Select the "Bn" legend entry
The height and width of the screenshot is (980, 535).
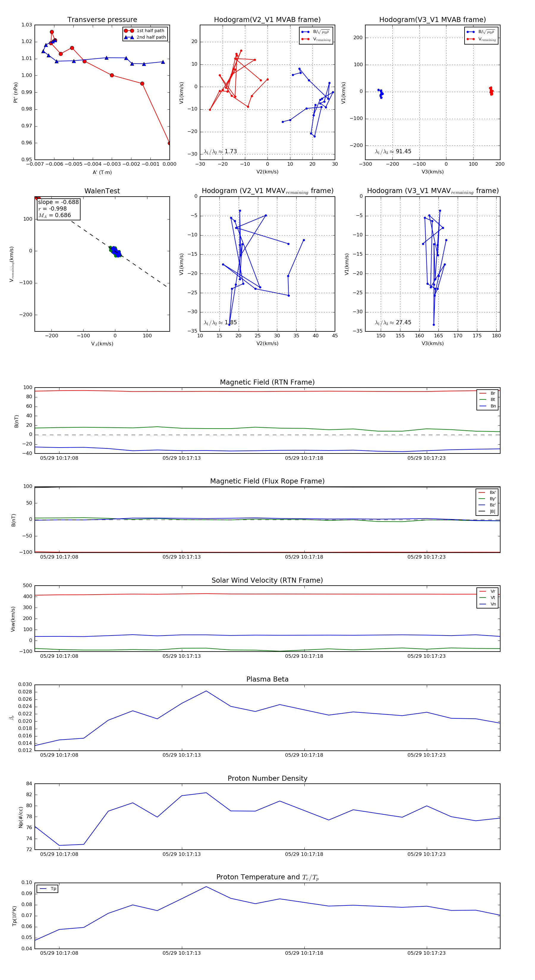487,406
